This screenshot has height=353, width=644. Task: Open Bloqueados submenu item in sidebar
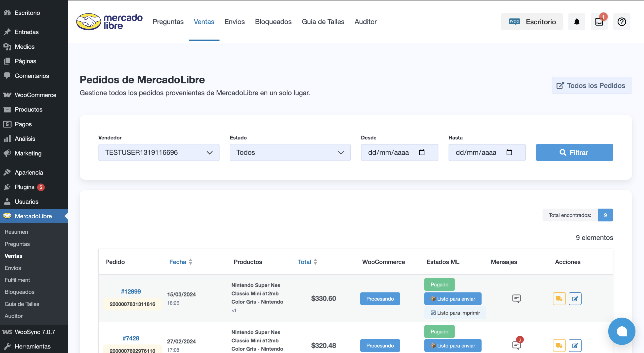coord(20,292)
